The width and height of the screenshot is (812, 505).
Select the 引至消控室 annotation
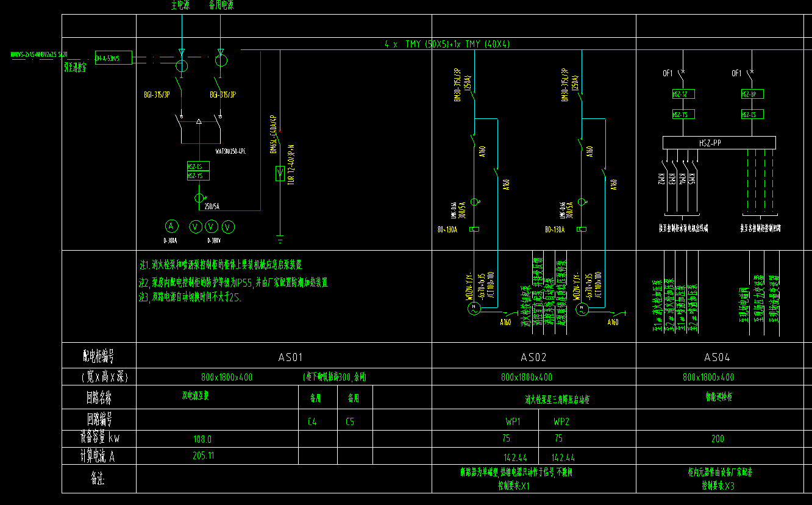pyautogui.click(x=75, y=68)
